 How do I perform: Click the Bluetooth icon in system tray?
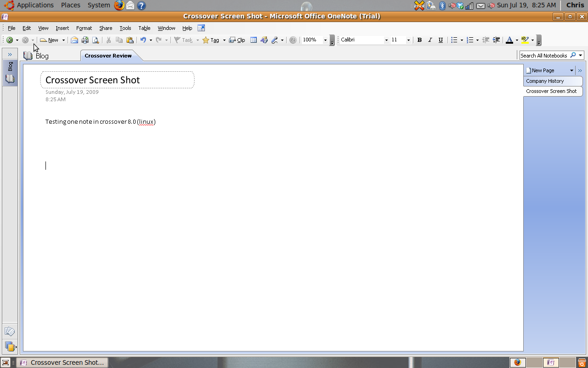click(x=442, y=6)
